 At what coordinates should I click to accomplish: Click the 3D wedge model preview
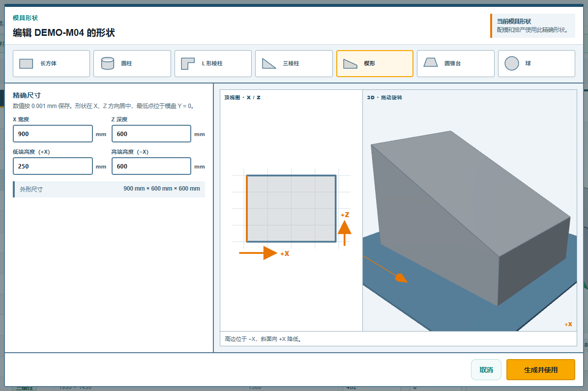[x=470, y=217]
